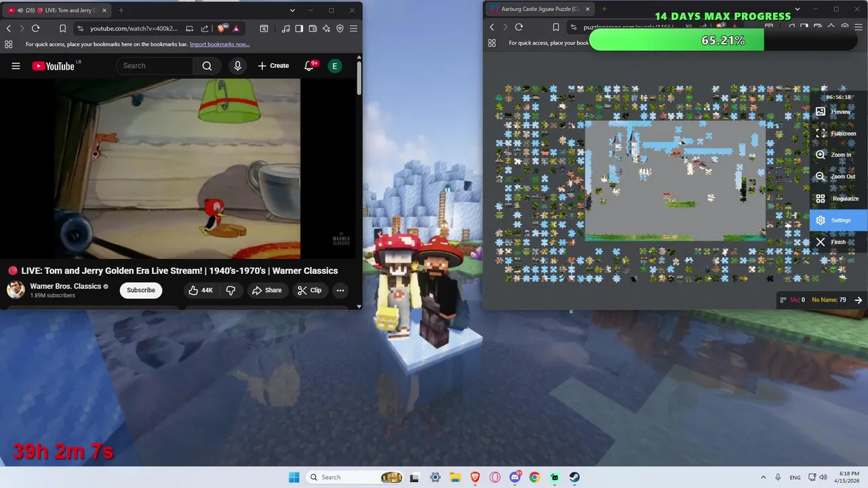
Task: Open Brave main menu in YouTube window
Action: (x=353, y=28)
